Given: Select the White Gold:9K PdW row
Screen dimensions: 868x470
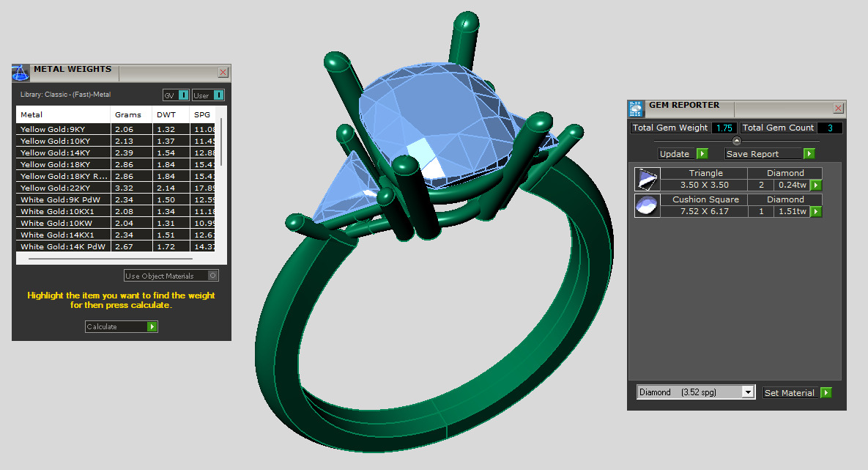Looking at the screenshot, I should click(x=116, y=199).
